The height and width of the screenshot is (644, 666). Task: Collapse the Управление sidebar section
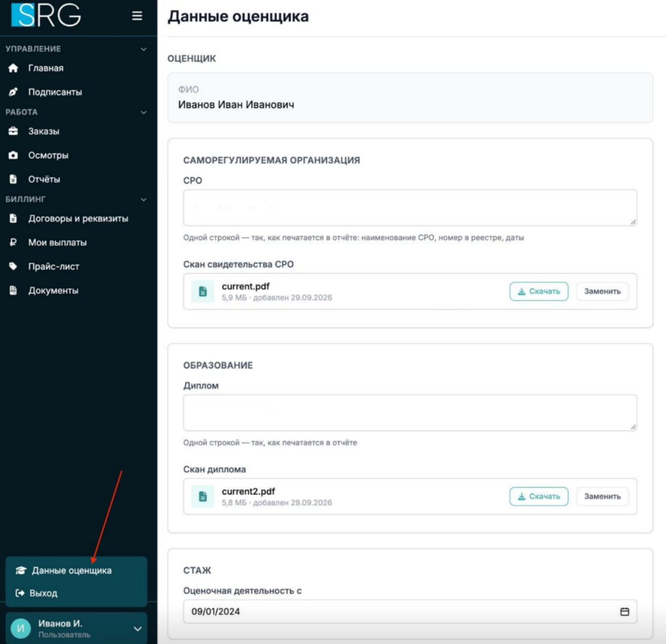pyautogui.click(x=144, y=49)
